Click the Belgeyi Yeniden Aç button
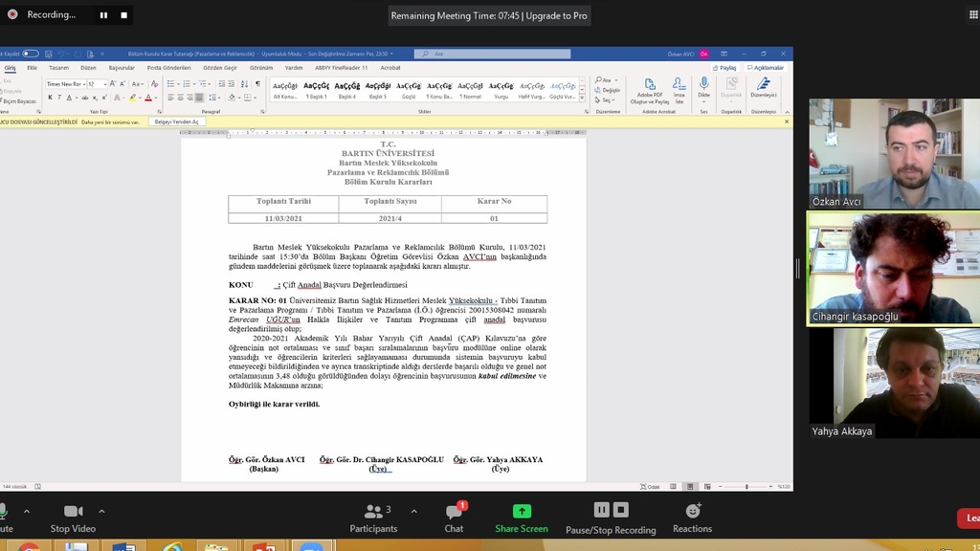The width and height of the screenshot is (980, 551). [x=177, y=122]
